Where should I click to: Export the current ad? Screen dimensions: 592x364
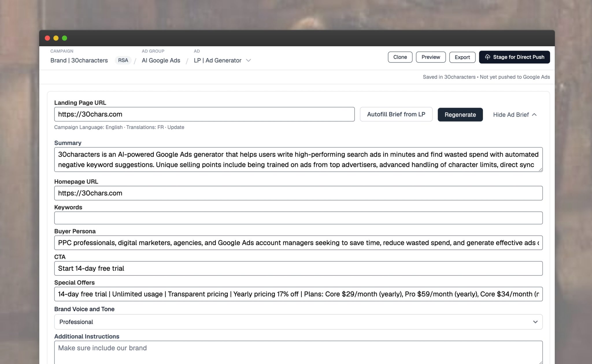[x=462, y=57]
